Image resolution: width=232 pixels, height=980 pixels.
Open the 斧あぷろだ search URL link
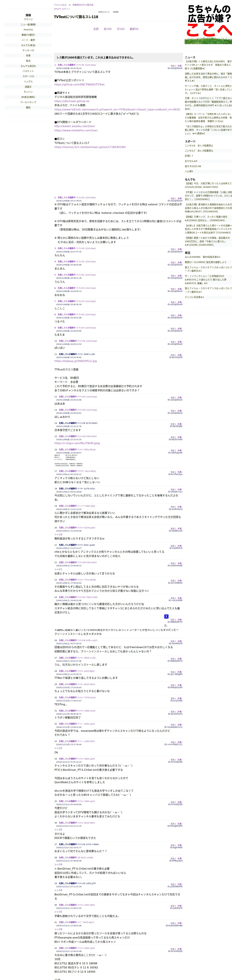117,110
